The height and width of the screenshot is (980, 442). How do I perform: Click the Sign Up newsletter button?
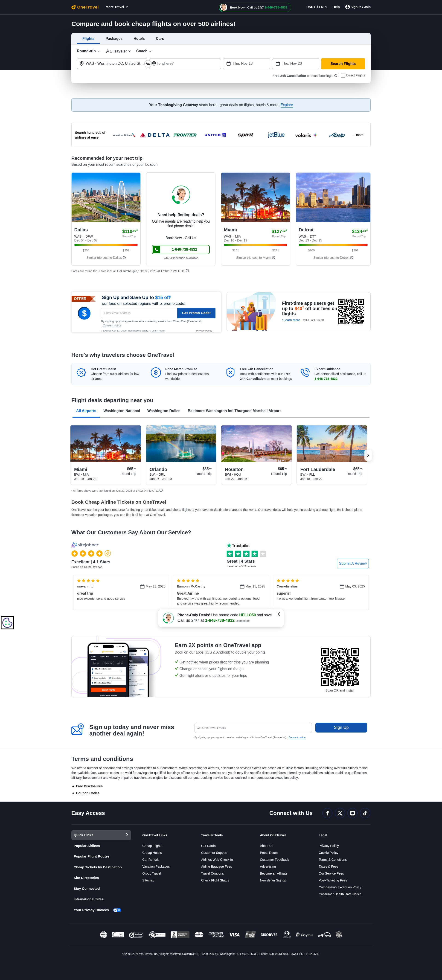341,727
